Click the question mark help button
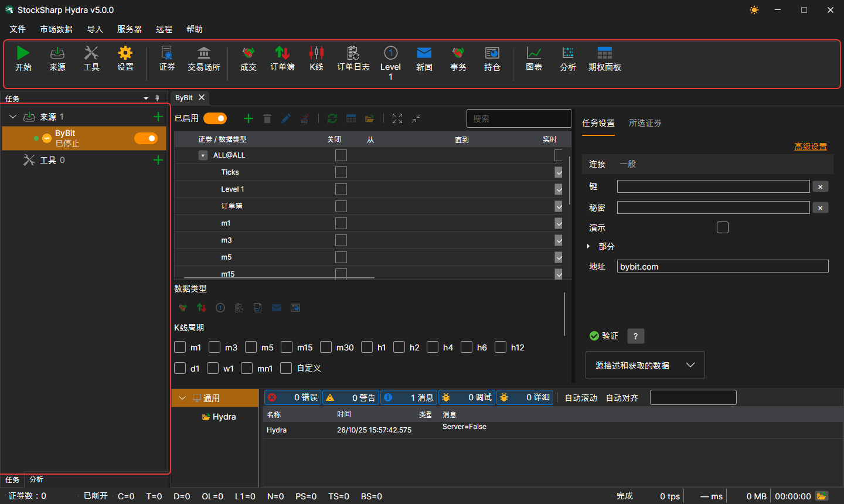This screenshot has height=504, width=844. (636, 336)
